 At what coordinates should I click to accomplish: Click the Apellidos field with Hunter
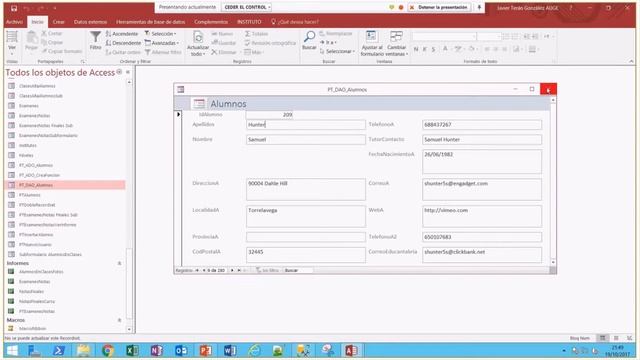pyautogui.click(x=306, y=125)
